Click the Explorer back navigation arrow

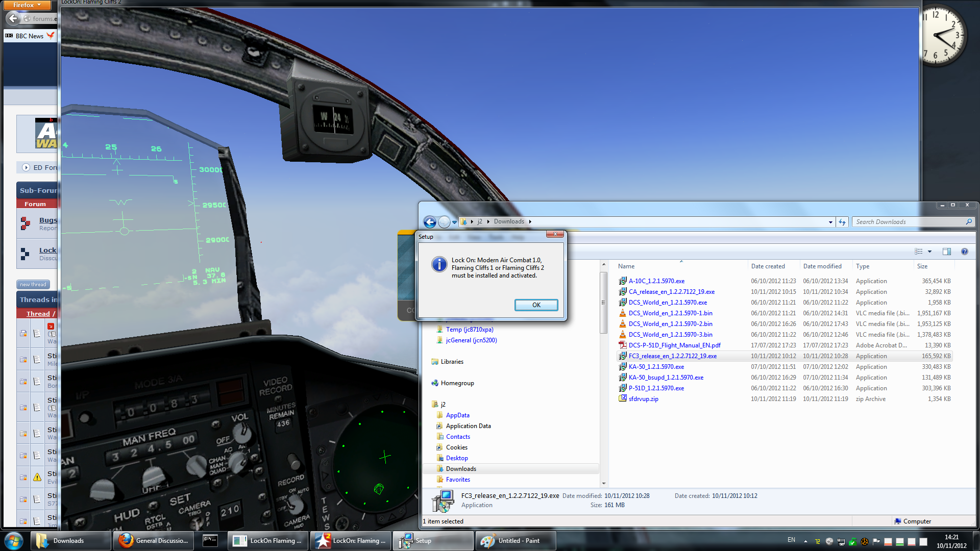click(x=430, y=222)
